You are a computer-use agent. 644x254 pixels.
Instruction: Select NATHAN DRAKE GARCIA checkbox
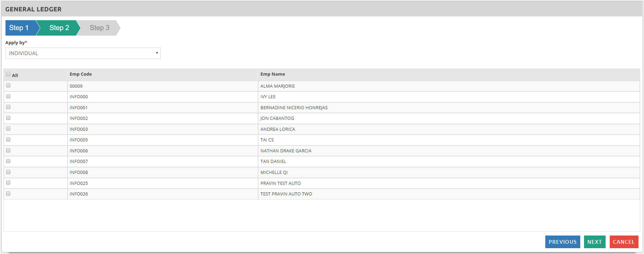coord(8,150)
